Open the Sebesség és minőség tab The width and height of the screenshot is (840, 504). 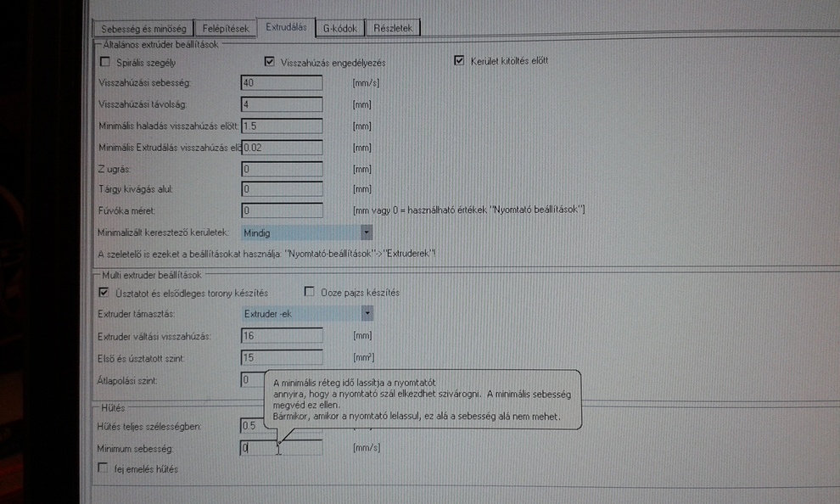[x=143, y=28]
